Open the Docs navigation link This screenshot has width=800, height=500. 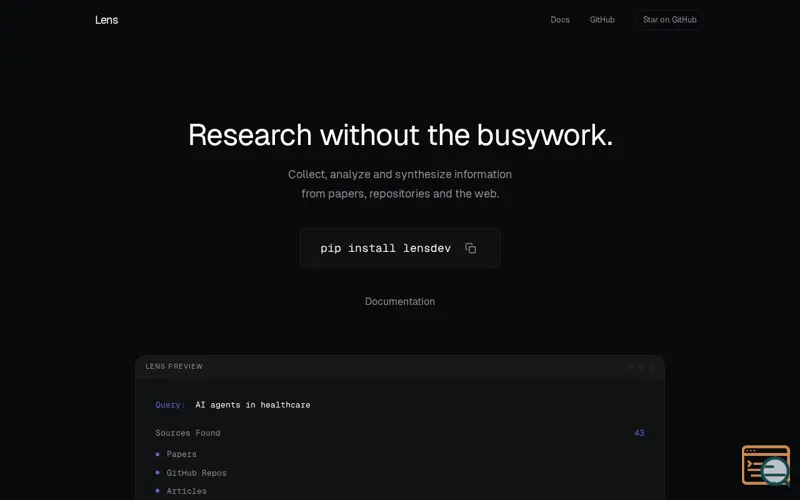tap(560, 20)
